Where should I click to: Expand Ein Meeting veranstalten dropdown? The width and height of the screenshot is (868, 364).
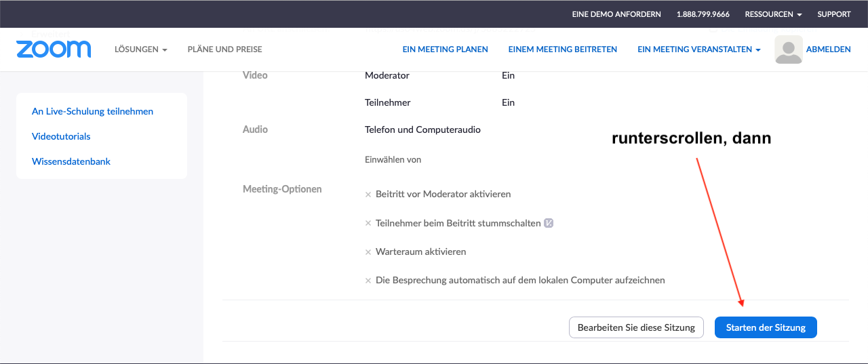[x=698, y=49]
